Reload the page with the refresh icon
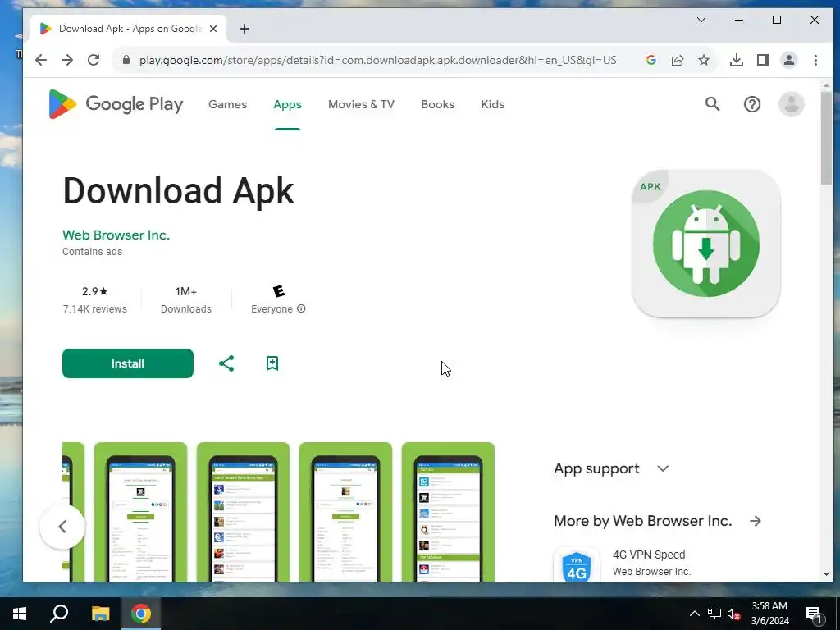This screenshot has height=630, width=840. (x=94, y=60)
